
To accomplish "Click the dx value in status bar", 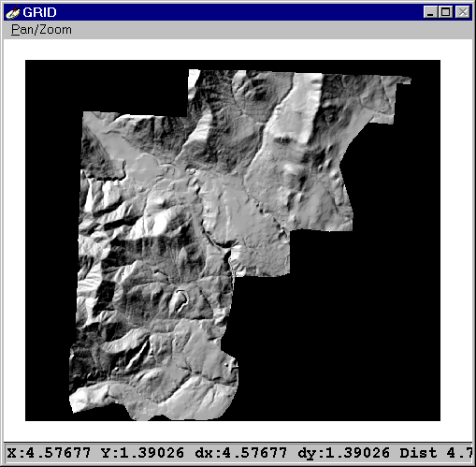I will [x=241, y=453].
